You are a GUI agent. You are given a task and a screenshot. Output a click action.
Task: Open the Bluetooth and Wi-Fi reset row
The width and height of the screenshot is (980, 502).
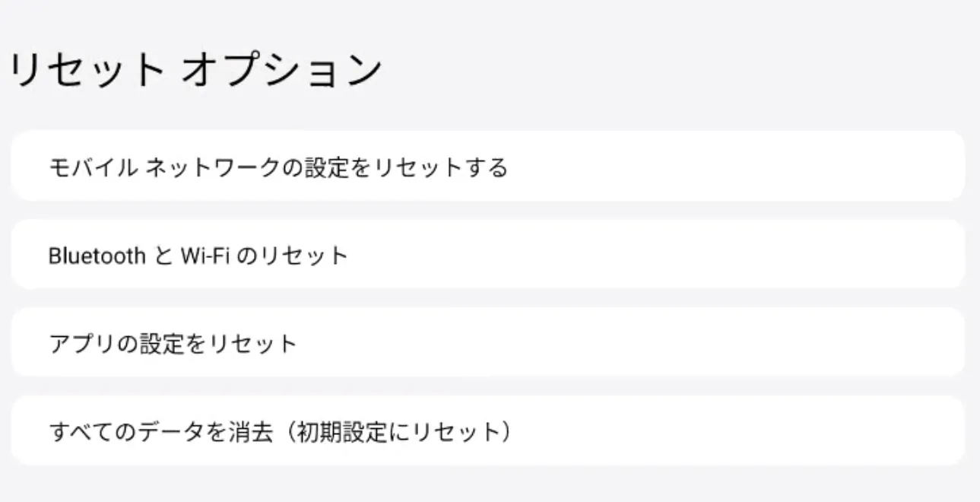(x=487, y=256)
